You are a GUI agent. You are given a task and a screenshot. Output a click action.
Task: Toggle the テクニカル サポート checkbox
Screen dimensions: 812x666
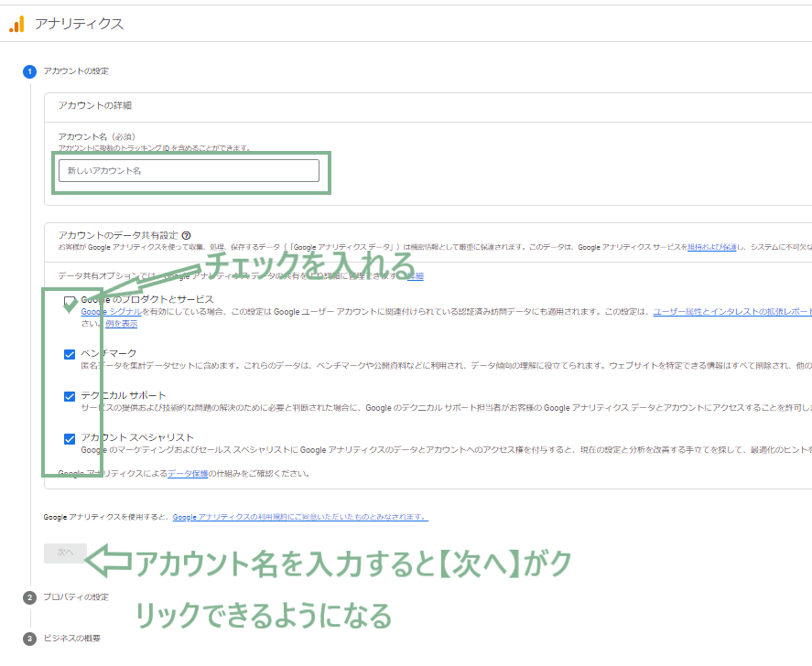pyautogui.click(x=70, y=396)
